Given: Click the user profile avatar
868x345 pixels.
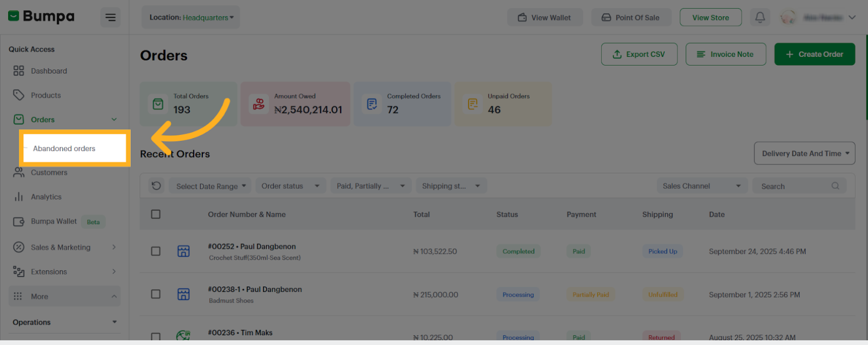Looking at the screenshot, I should click(x=788, y=17).
